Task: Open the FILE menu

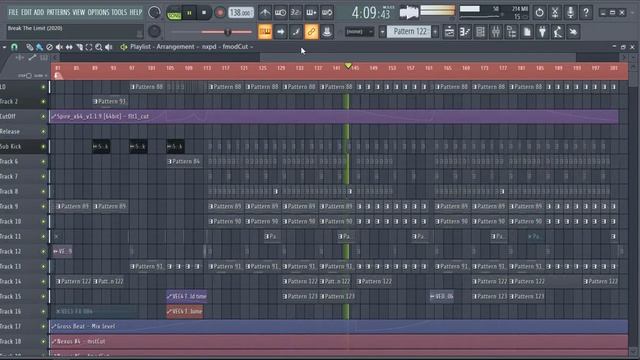Action: [13, 12]
